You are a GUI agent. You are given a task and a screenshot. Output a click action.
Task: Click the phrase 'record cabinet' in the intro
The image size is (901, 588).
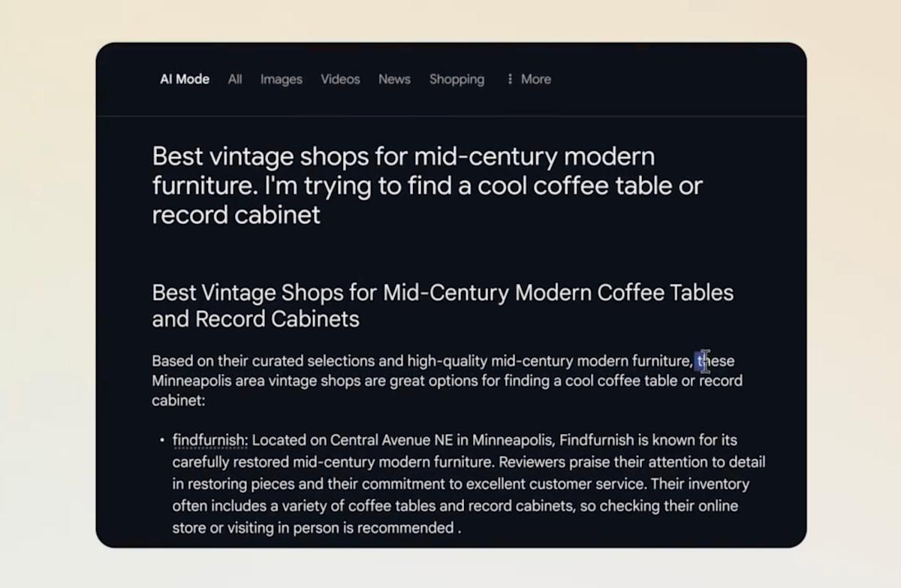(x=713, y=381)
